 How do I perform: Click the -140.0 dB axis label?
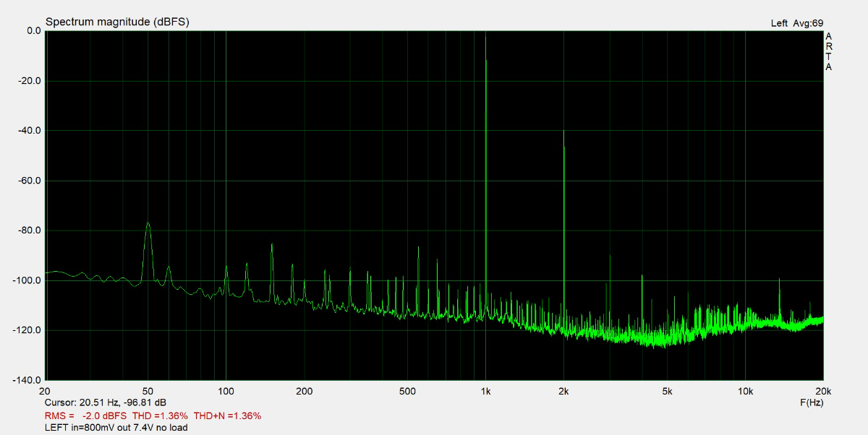26,379
